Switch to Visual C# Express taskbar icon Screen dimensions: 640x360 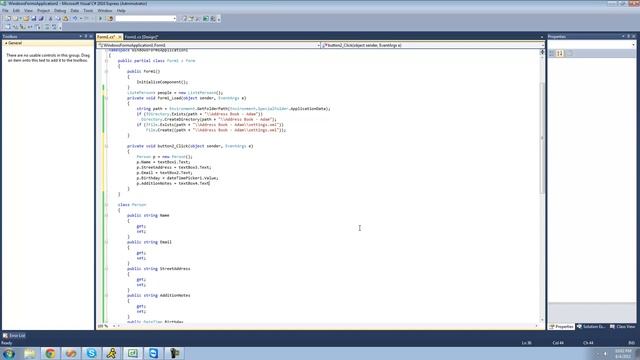(133, 353)
